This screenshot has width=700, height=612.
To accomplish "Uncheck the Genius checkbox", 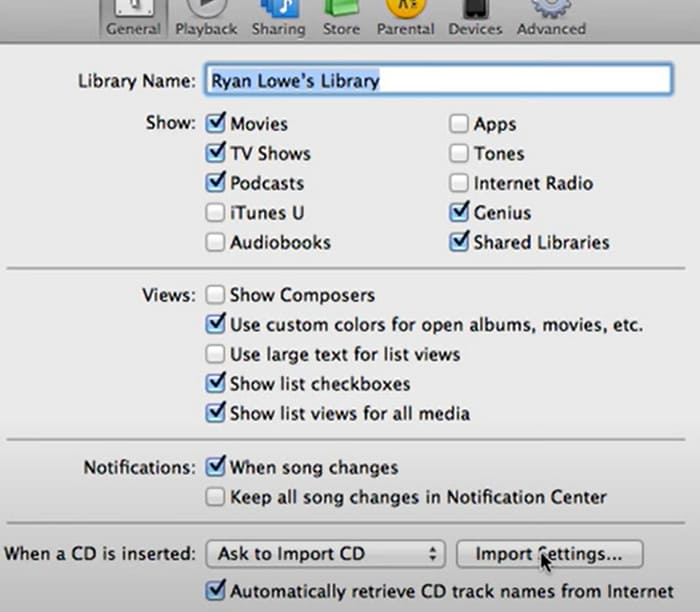I will point(459,212).
